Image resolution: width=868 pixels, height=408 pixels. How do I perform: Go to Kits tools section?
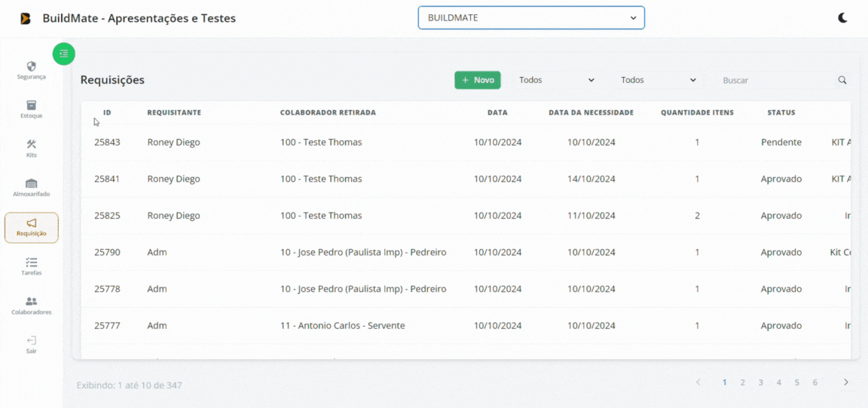tap(32, 149)
